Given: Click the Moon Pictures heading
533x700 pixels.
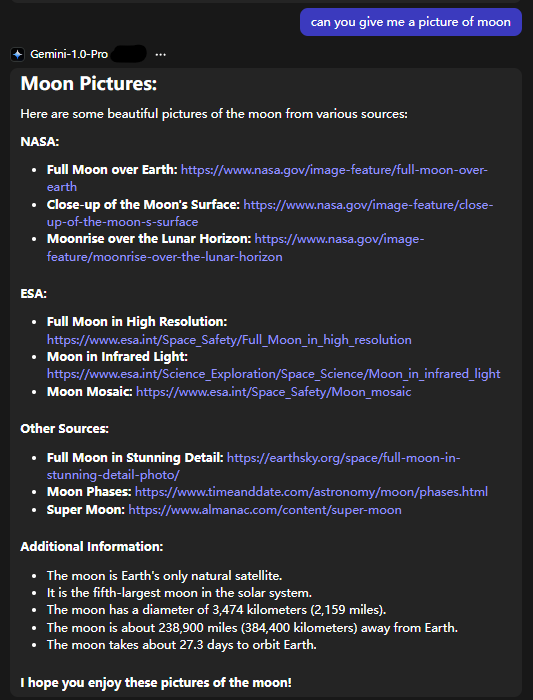Looking at the screenshot, I should [x=89, y=83].
